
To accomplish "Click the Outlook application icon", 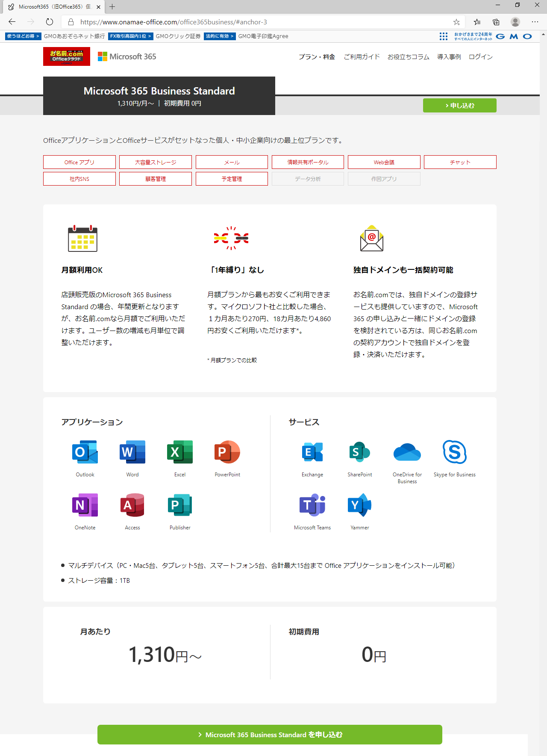I will point(85,452).
